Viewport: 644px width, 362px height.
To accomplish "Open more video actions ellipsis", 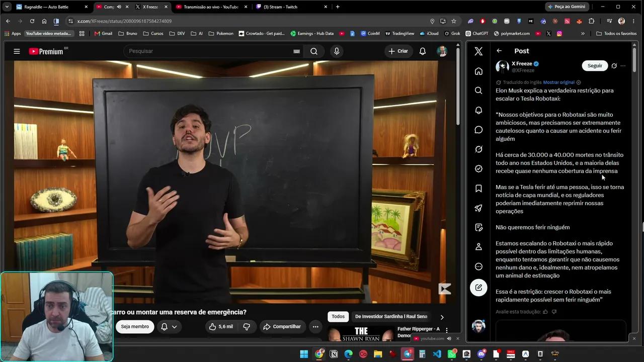I will pos(315,327).
